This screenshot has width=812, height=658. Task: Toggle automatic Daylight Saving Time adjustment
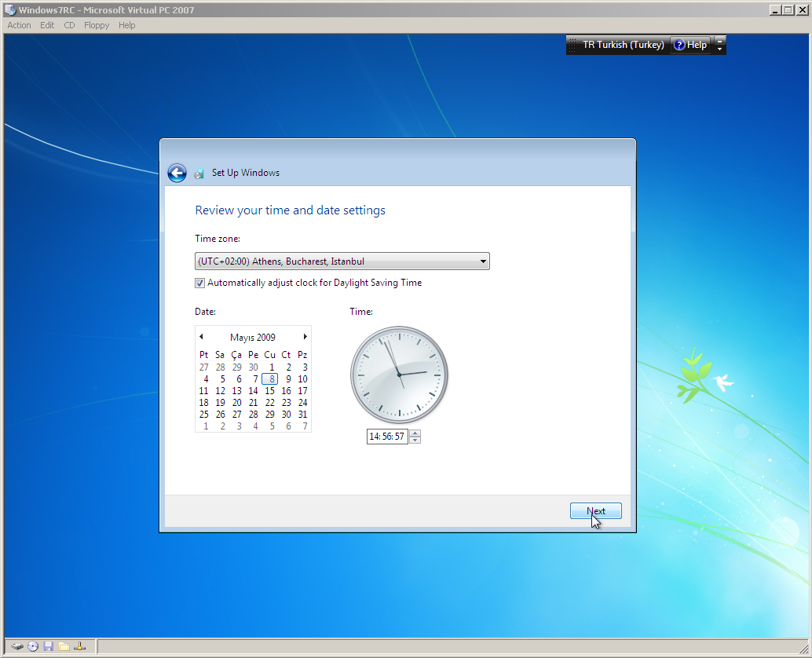pyautogui.click(x=199, y=283)
